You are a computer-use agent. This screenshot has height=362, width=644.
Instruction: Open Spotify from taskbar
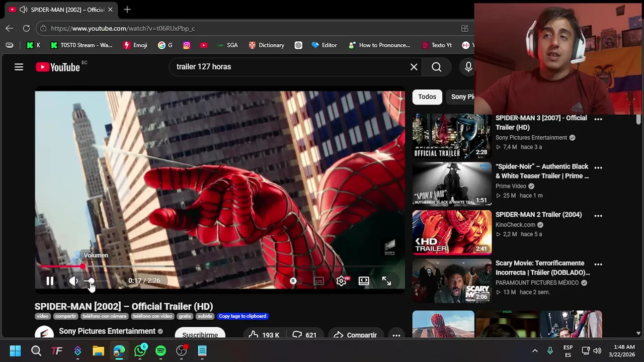[x=160, y=350]
